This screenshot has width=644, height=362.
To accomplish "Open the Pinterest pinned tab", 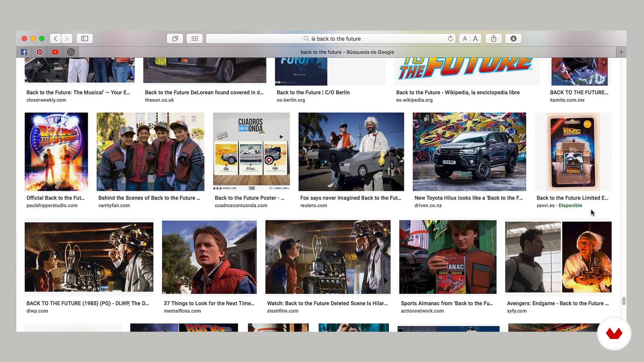I will pyautogui.click(x=40, y=52).
